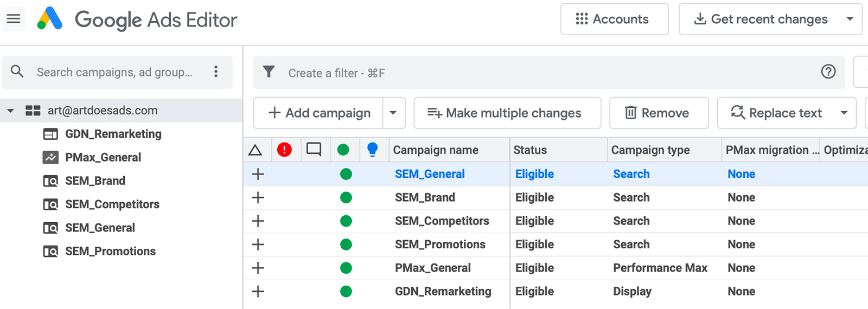The image size is (868, 309).
Task: Click the Google Ads logo icon
Action: tap(50, 18)
